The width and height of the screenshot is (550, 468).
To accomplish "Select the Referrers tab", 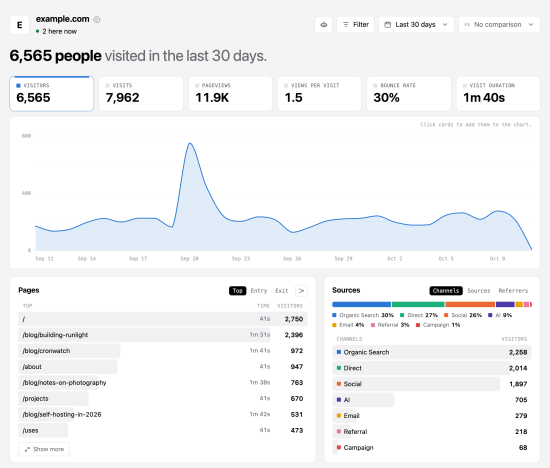I will [513, 290].
